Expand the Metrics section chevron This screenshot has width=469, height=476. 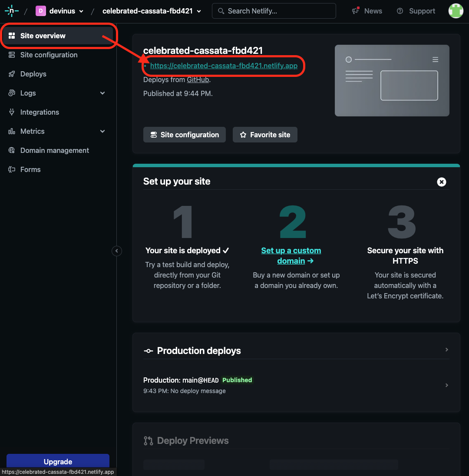102,131
